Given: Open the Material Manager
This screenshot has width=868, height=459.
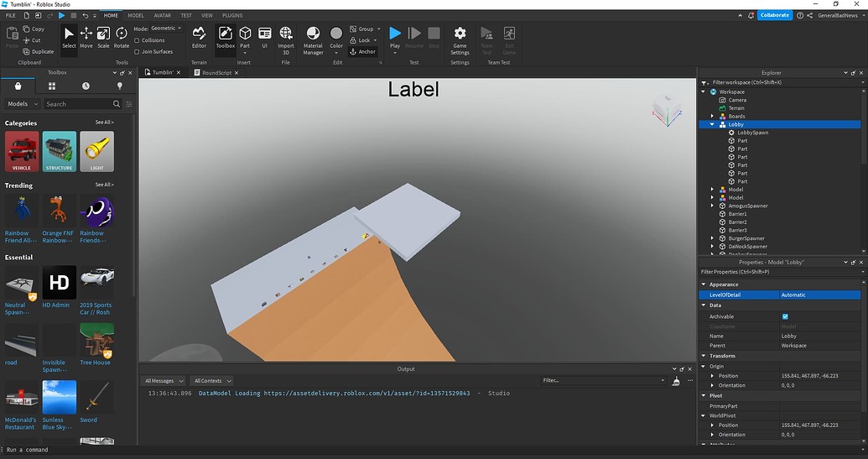Looking at the screenshot, I should click(x=313, y=40).
